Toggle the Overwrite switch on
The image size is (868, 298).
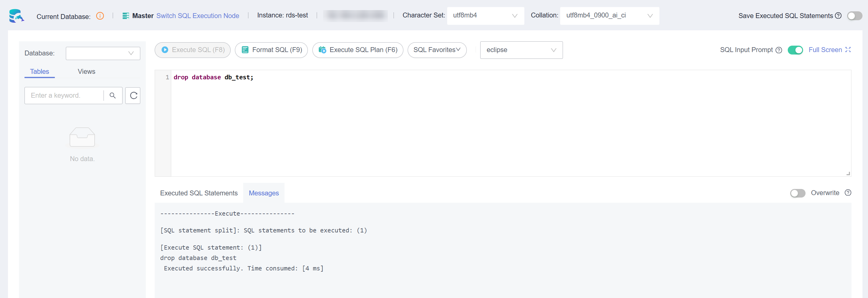pos(798,193)
